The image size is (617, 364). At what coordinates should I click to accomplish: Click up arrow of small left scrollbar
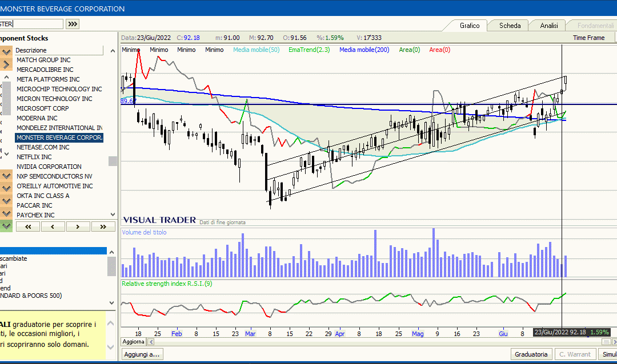pos(6,77)
